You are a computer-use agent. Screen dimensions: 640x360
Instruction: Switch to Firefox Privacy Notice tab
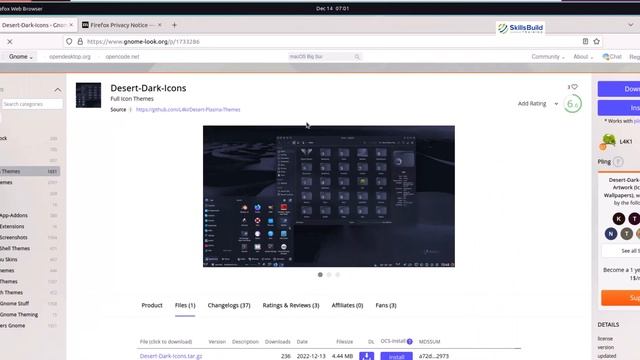point(122,25)
